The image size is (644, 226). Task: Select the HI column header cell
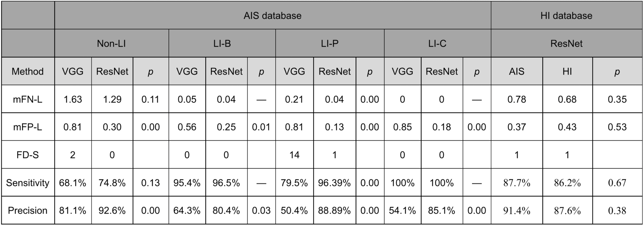pyautogui.click(x=567, y=71)
